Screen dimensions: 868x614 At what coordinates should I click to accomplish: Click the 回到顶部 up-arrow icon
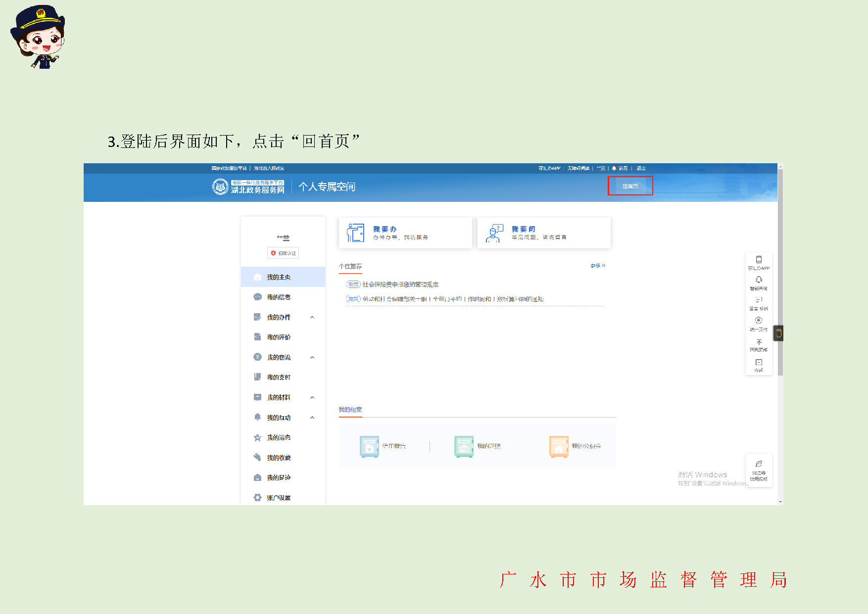point(759,342)
